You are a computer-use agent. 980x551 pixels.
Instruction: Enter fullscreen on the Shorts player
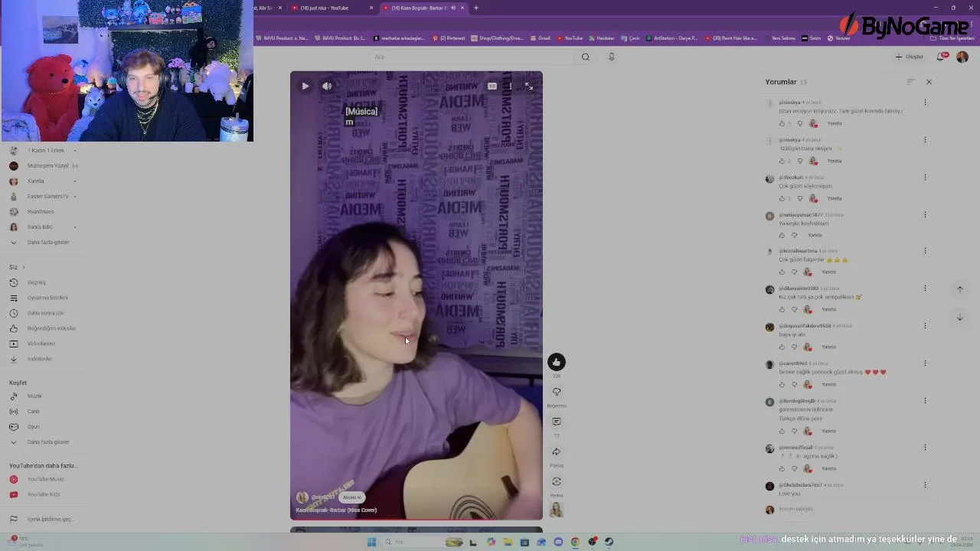(529, 86)
